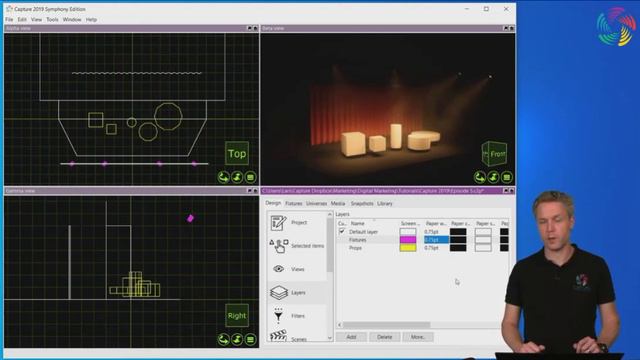Click the layers table horizontal scroll left arrow
Viewport: 640px width, 360px height.
pyautogui.click(x=340, y=325)
